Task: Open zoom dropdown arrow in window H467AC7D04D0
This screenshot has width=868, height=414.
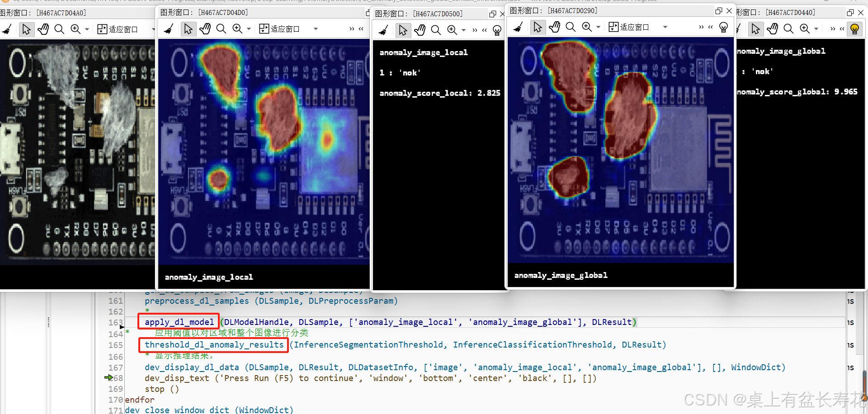Action: tap(249, 29)
